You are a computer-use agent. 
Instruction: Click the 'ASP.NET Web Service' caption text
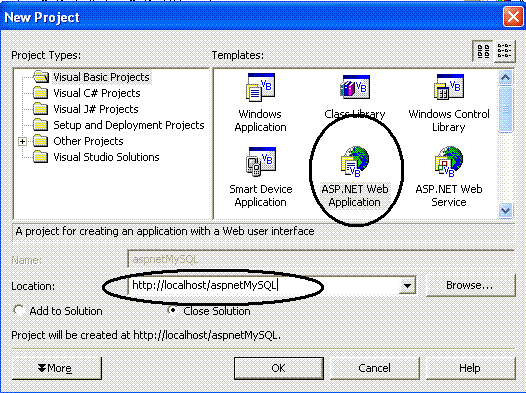click(x=449, y=196)
